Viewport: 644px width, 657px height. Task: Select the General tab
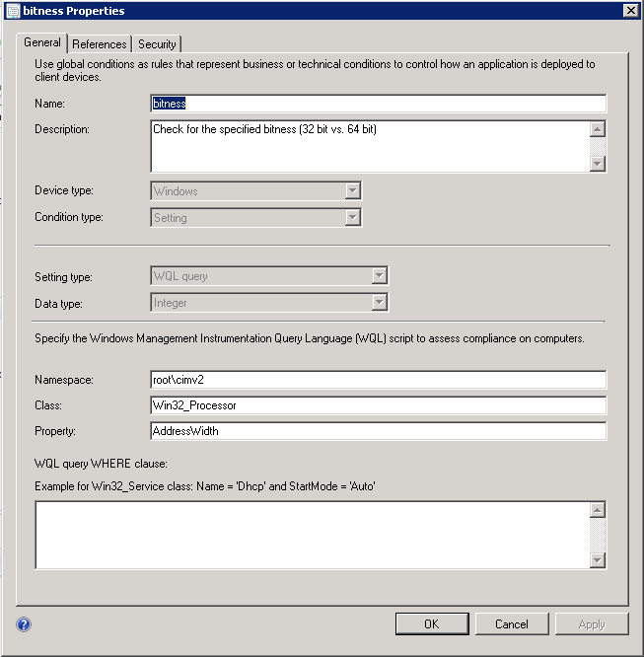point(42,43)
